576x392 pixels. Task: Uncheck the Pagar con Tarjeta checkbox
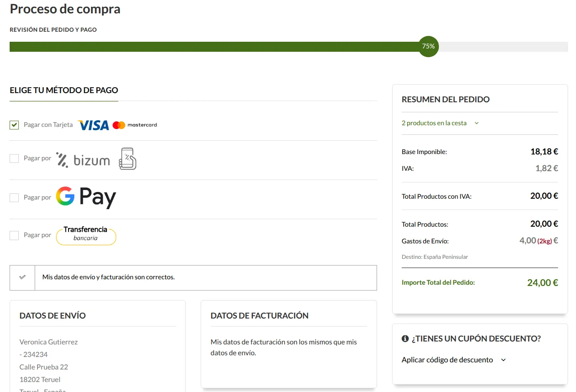14,125
